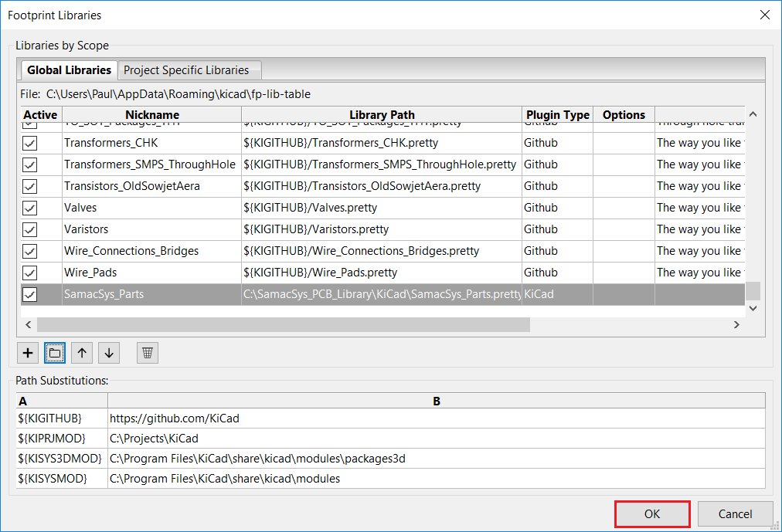Image resolution: width=782 pixels, height=532 pixels.
Task: Toggle Active checkbox for Valves library
Action: coord(30,208)
